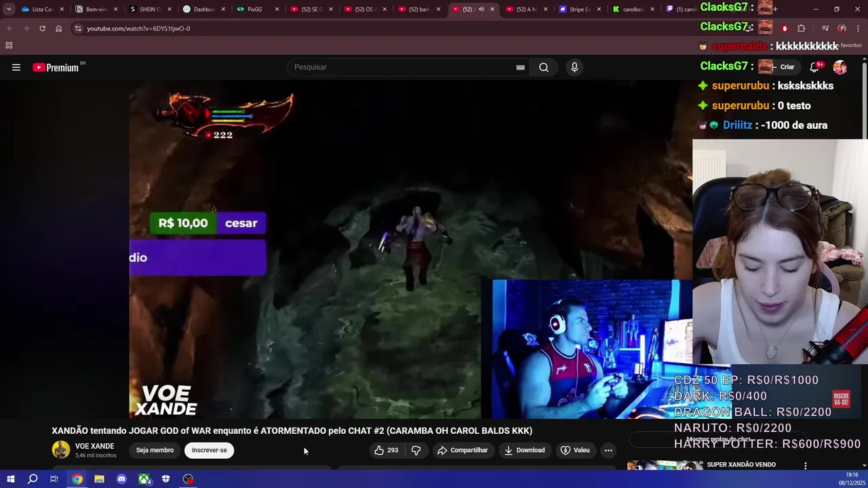Viewport: 868px width, 488px height.
Task: Open the browser apps grid shortcut
Action: pyautogui.click(x=9, y=45)
